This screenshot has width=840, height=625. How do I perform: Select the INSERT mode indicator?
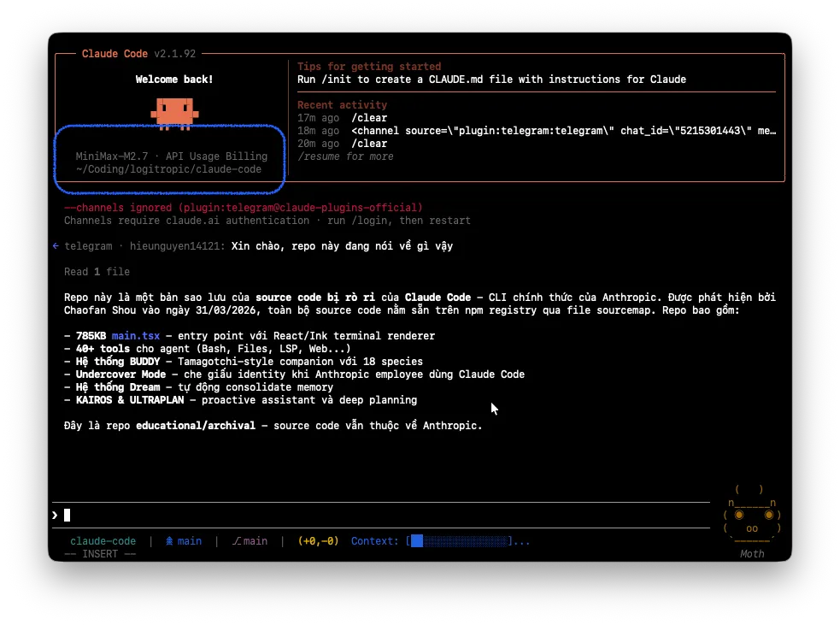pyautogui.click(x=100, y=553)
